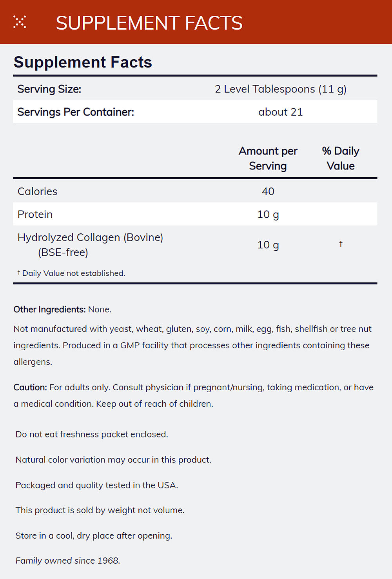Click the 40 calories value
Screen dimensions: 392x579
pos(268,191)
